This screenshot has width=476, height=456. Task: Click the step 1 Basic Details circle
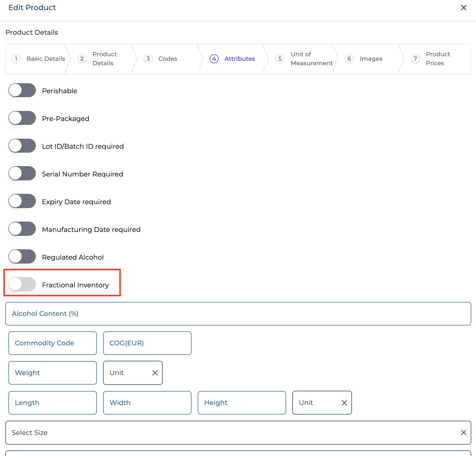pyautogui.click(x=16, y=59)
